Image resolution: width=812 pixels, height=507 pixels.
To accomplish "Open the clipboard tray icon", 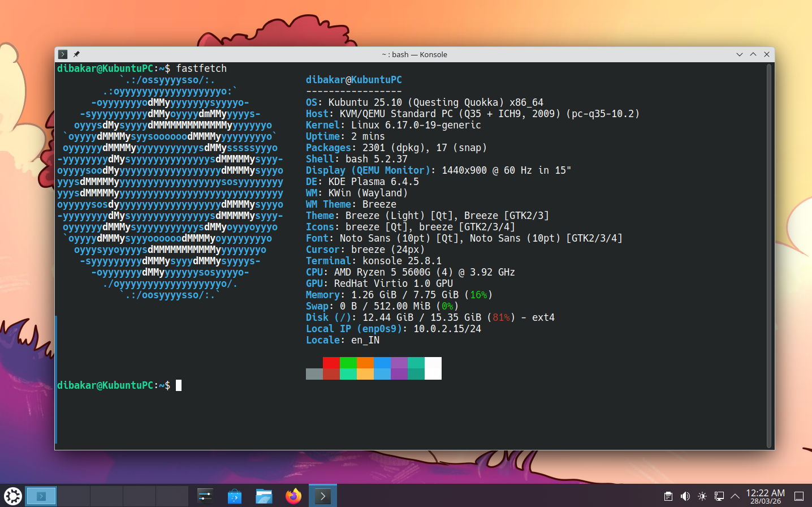I will coord(668,496).
